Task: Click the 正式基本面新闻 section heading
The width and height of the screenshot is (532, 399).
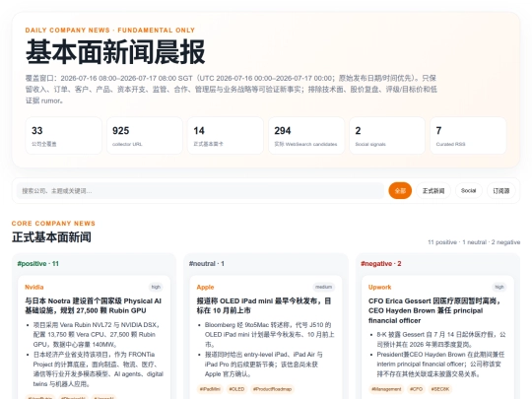Action: (x=51, y=237)
